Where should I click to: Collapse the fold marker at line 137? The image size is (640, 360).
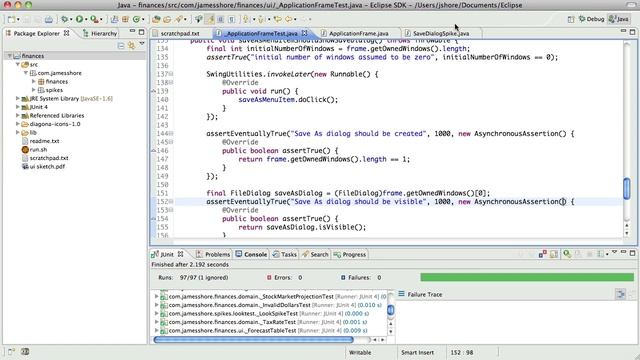click(x=171, y=74)
